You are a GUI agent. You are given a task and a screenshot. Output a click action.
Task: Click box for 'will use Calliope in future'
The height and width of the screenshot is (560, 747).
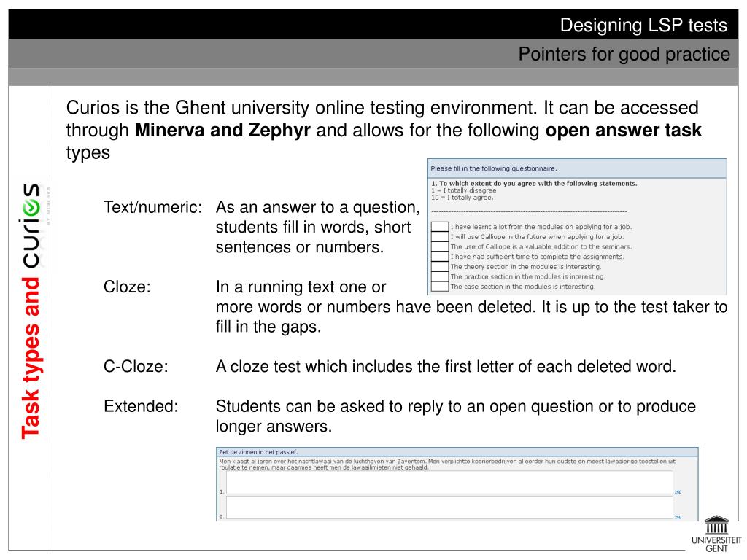[x=440, y=236]
